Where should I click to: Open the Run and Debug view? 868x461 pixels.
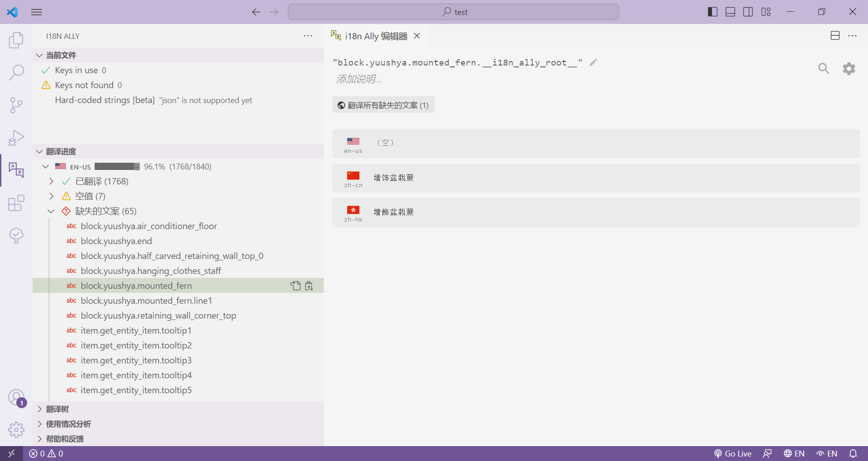16,137
